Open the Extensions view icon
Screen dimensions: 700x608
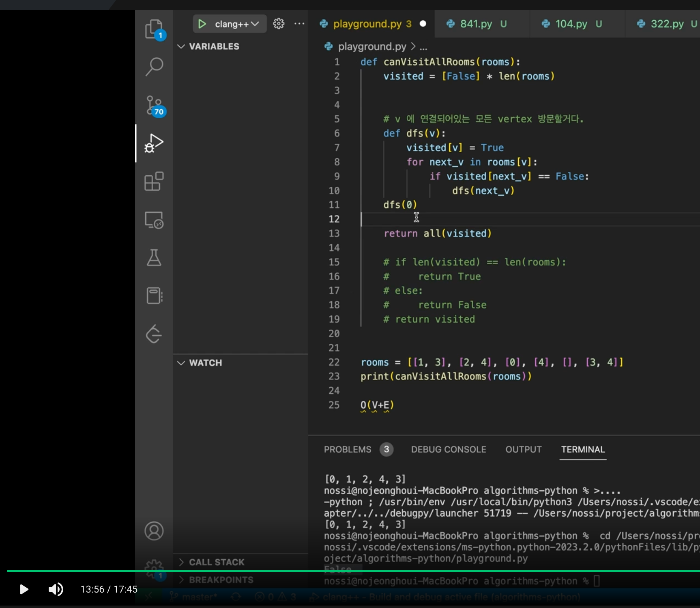(154, 181)
